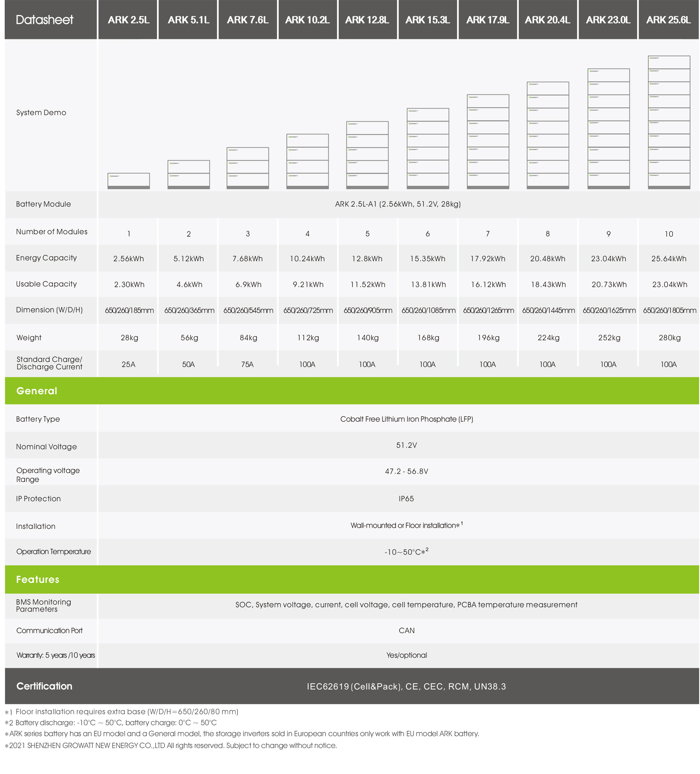Click the System Demo row label
The height and width of the screenshot is (774, 700).
point(41,112)
